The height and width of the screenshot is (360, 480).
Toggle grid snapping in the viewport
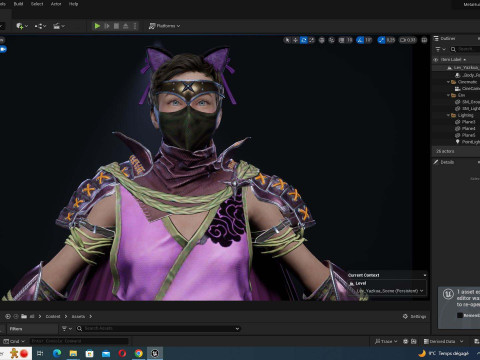(341, 40)
